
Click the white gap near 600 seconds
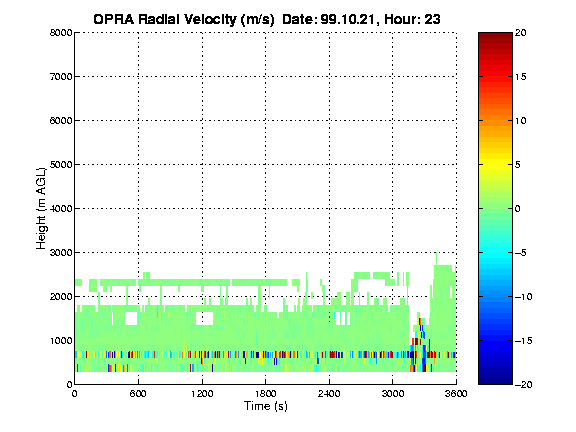[131, 318]
